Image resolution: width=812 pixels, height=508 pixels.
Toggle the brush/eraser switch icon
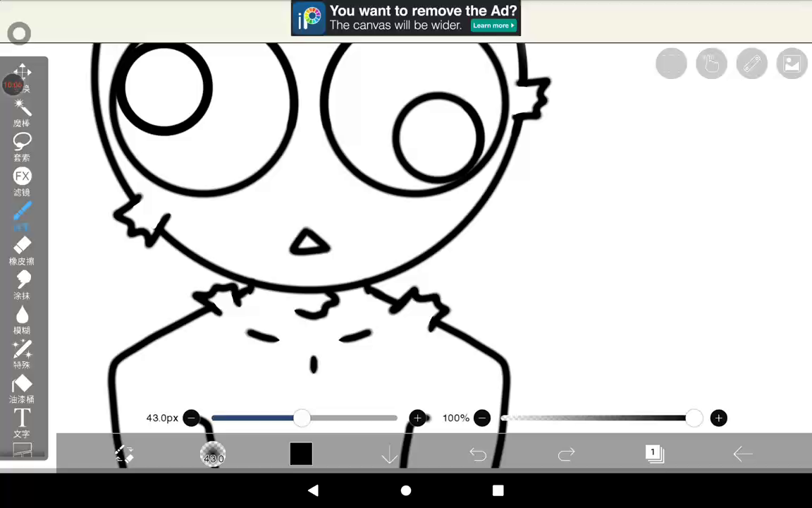point(125,454)
